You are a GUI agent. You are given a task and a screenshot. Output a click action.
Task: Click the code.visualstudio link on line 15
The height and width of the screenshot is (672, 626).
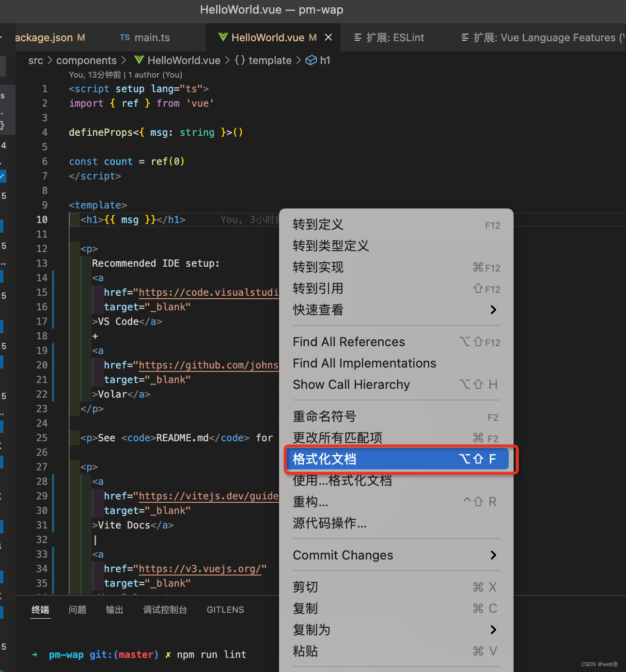tap(209, 292)
